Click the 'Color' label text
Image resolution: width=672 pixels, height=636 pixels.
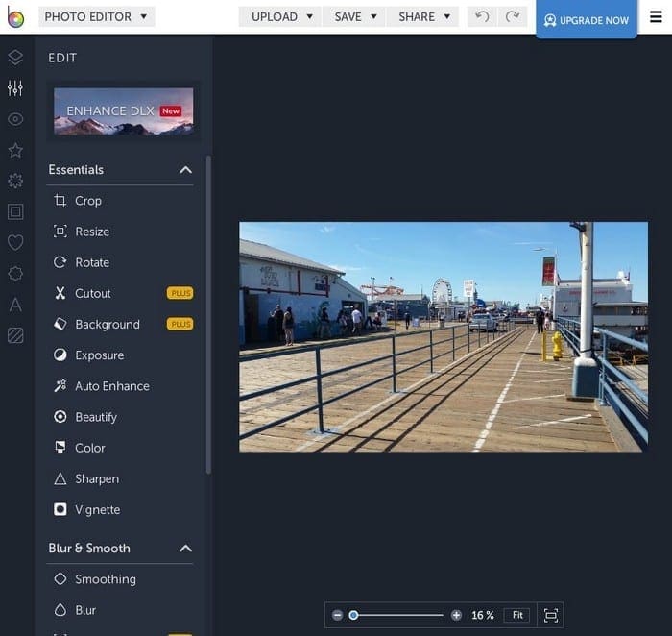pos(90,448)
